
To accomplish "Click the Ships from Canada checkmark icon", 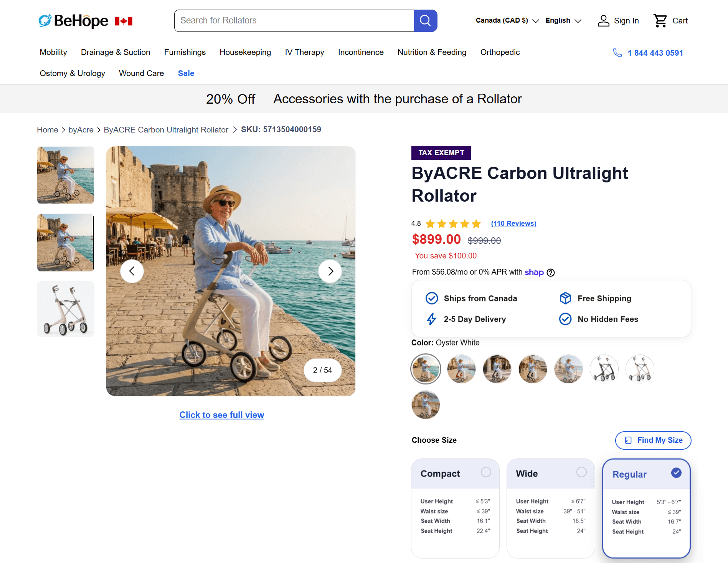I will pos(432,298).
